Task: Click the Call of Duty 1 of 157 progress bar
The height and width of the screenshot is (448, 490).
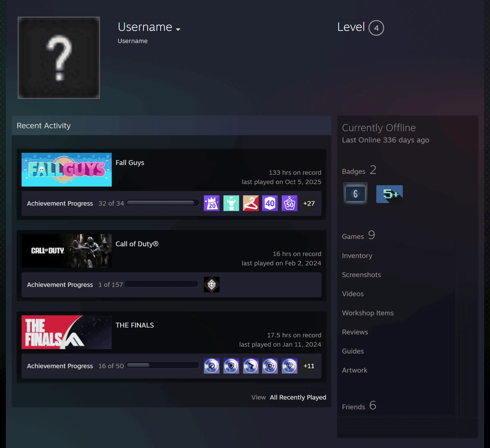Action: [162, 284]
